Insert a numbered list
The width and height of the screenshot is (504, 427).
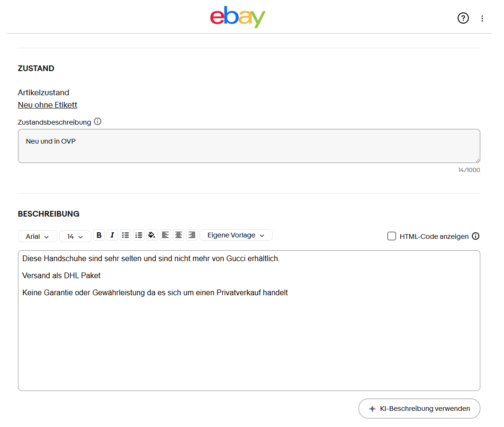139,236
